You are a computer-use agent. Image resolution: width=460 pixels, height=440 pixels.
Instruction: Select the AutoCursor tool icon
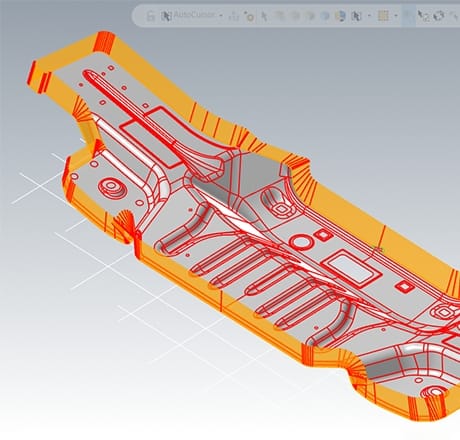pyautogui.click(x=166, y=16)
